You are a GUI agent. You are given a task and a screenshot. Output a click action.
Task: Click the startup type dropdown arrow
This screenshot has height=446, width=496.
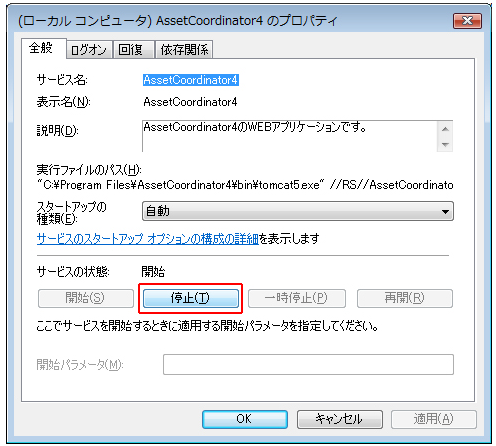point(445,212)
